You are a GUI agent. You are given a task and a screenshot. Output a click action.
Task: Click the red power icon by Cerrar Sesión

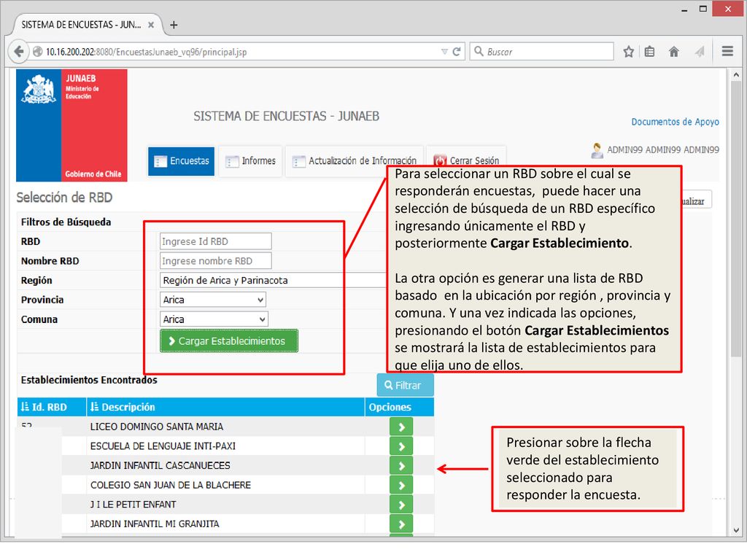[x=440, y=160]
